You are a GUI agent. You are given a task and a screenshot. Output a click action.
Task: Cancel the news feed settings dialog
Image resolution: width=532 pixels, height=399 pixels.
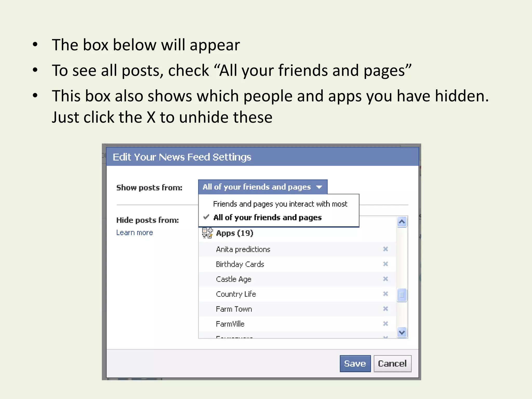(x=392, y=363)
